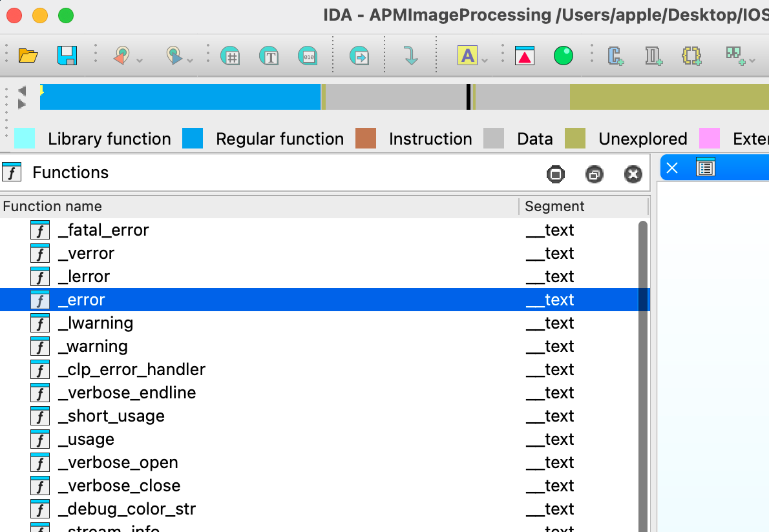Click the green circle toolbar icon
Viewport: 769px width, 532px height.
(563, 56)
